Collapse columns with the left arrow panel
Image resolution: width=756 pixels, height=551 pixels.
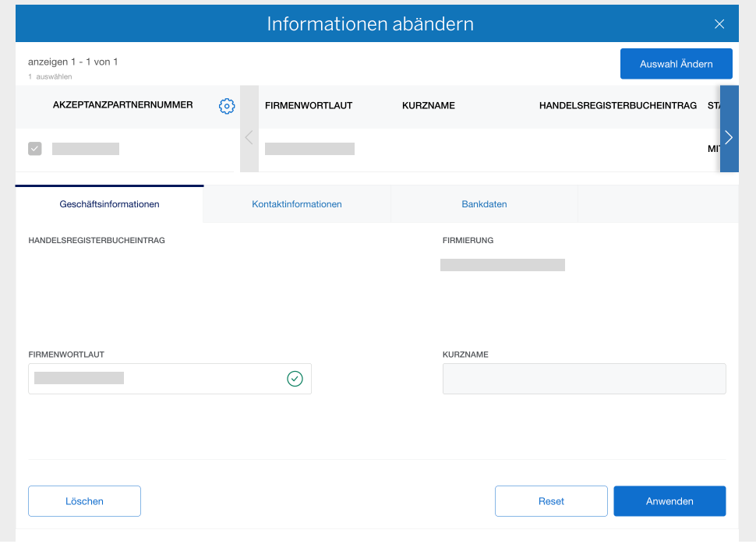249,137
